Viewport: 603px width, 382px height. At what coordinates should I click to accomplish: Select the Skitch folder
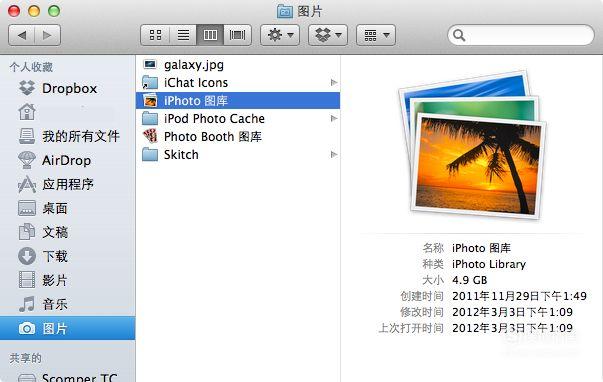point(238,154)
